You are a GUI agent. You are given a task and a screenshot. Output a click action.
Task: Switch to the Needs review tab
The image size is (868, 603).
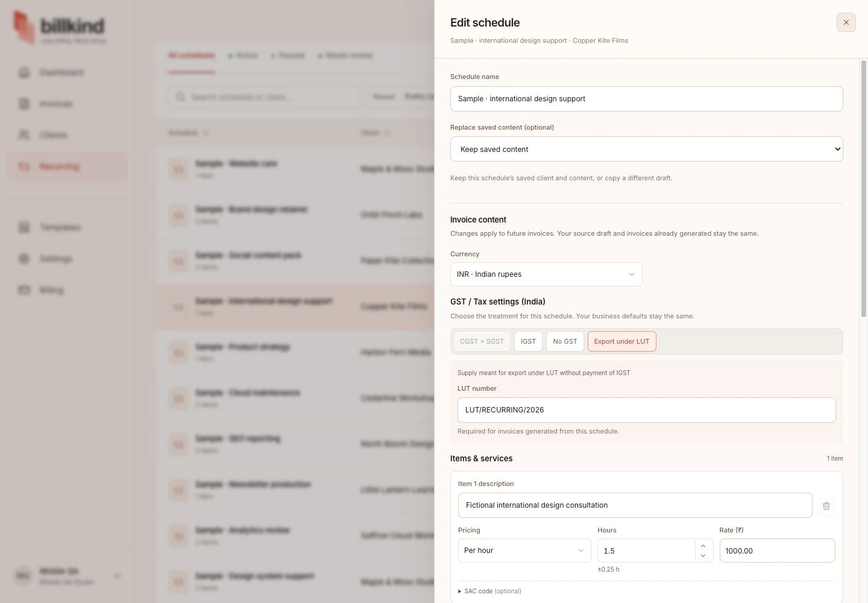pyautogui.click(x=345, y=55)
